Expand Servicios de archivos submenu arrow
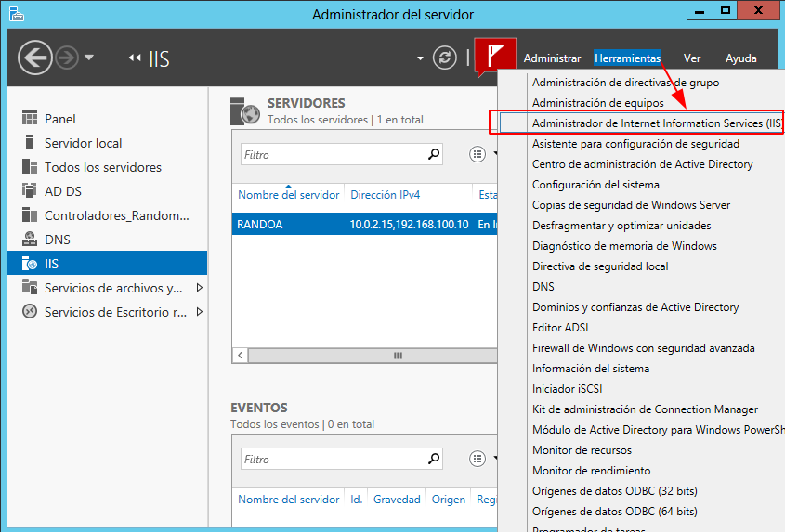Image resolution: width=785 pixels, height=532 pixels. (x=200, y=287)
